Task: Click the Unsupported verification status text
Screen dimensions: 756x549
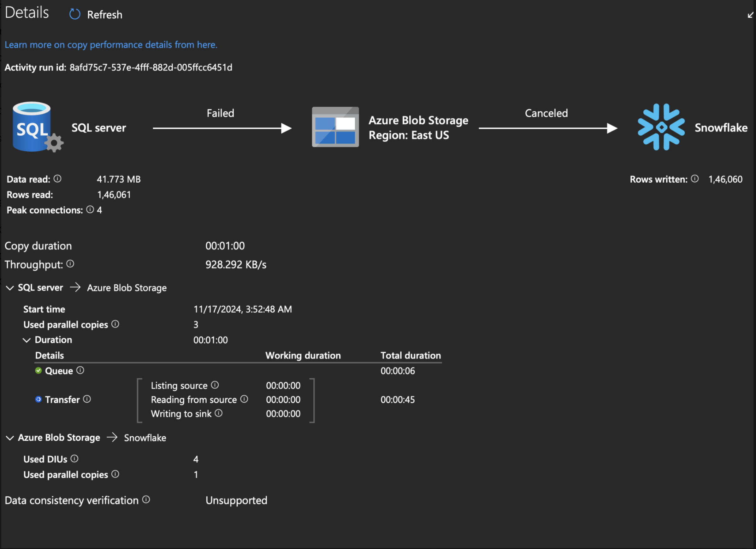Action: click(x=236, y=500)
